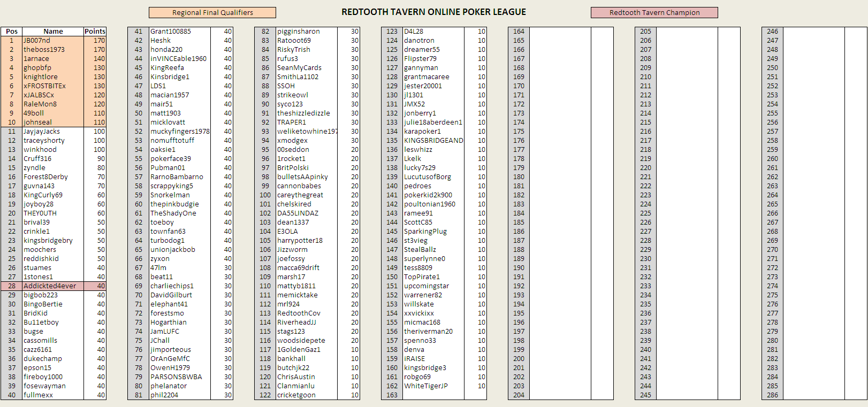Select the thepinkbudgie cell
The width and height of the screenshot is (868, 407).
pyautogui.click(x=180, y=204)
